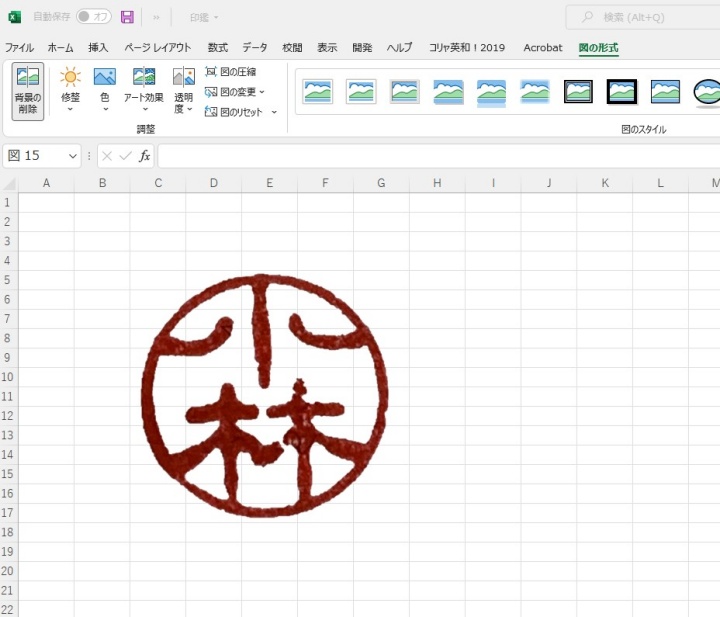Open the 表示 tab

pyautogui.click(x=327, y=48)
